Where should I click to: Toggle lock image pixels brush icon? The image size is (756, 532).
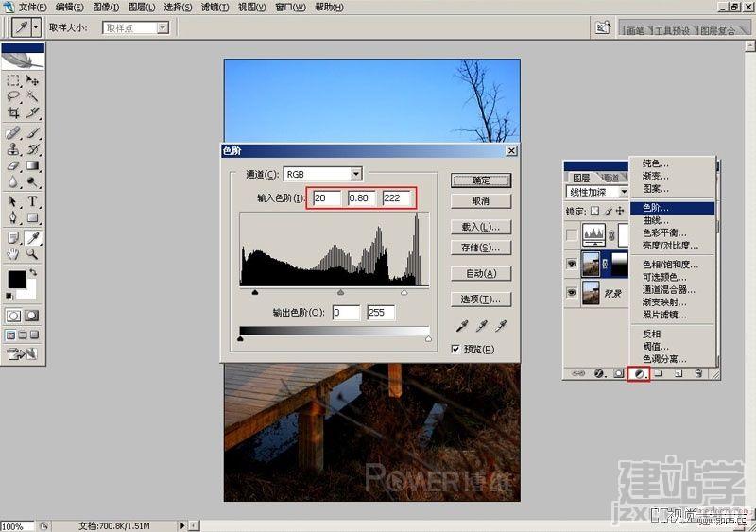point(608,211)
